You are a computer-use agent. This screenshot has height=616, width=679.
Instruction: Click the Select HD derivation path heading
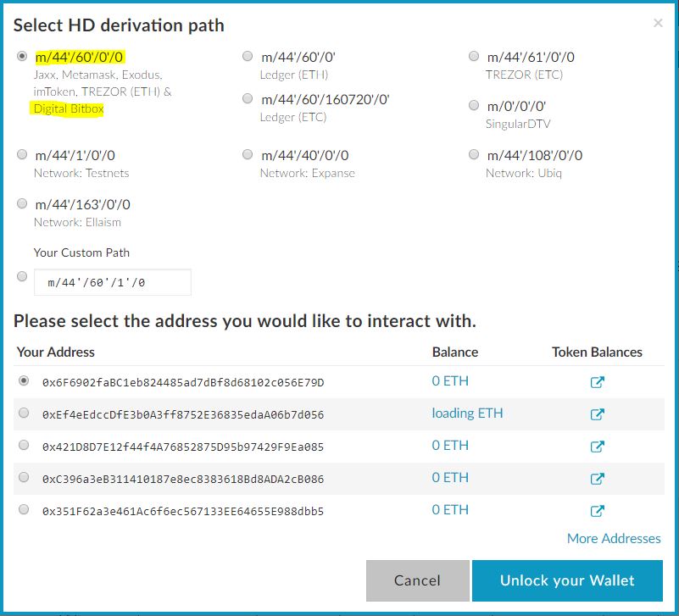tap(119, 25)
